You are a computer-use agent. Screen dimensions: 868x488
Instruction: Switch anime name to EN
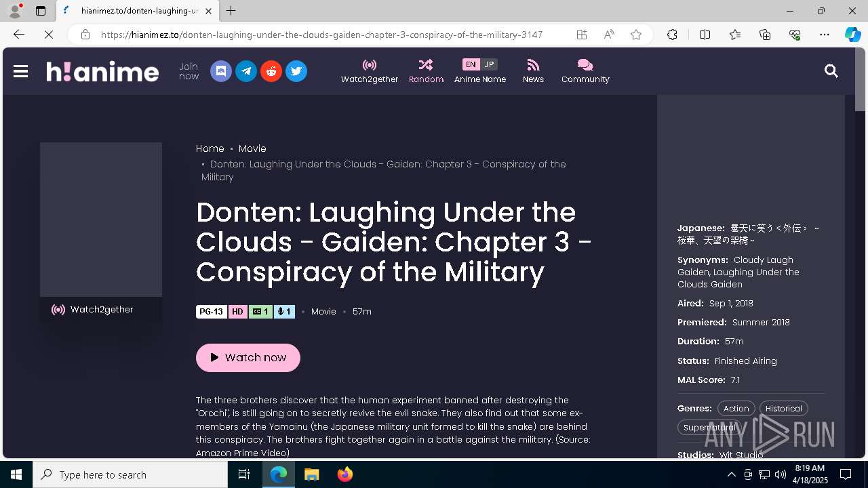click(x=471, y=64)
